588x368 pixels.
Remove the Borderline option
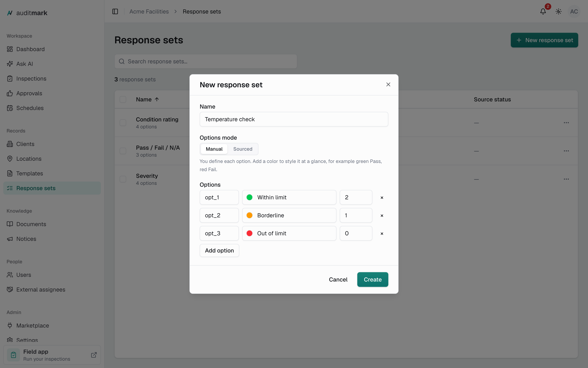pos(382,216)
